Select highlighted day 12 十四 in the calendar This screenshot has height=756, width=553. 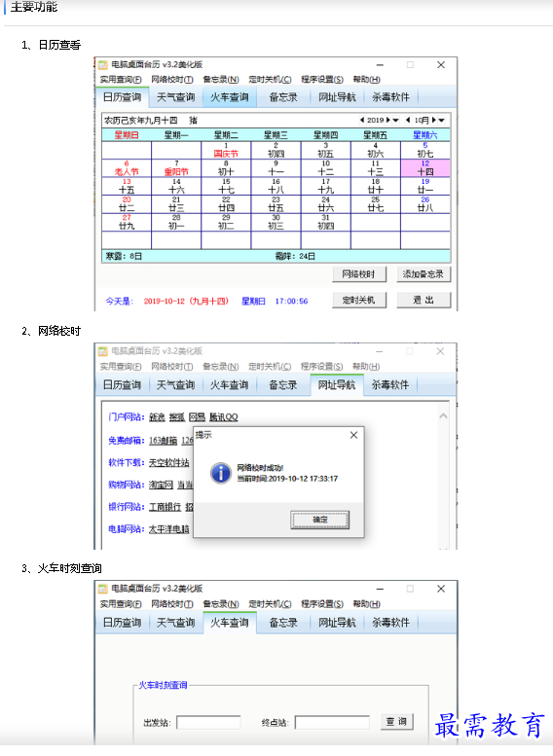pos(425,167)
